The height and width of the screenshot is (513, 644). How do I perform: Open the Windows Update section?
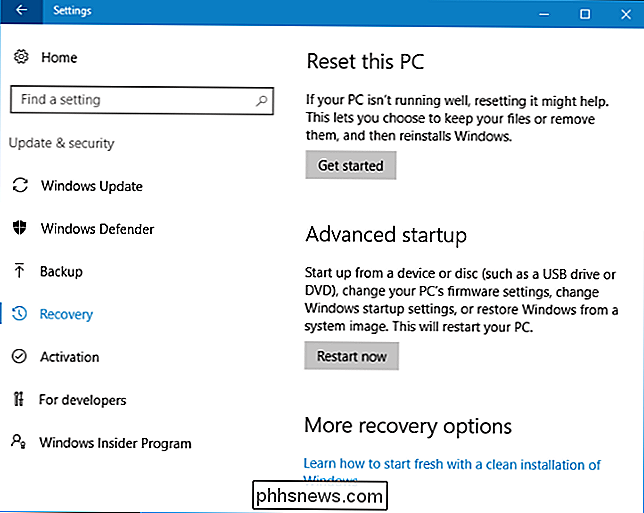click(x=92, y=186)
